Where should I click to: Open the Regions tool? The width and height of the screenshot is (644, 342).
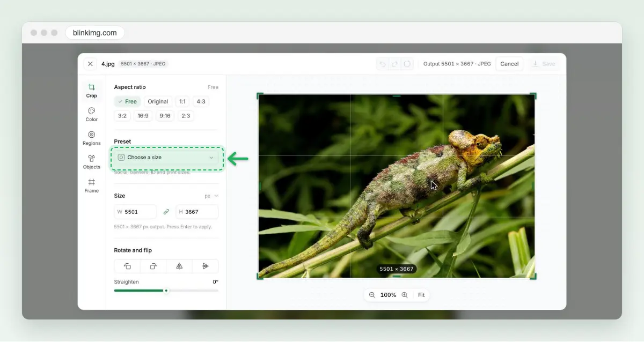(x=92, y=138)
